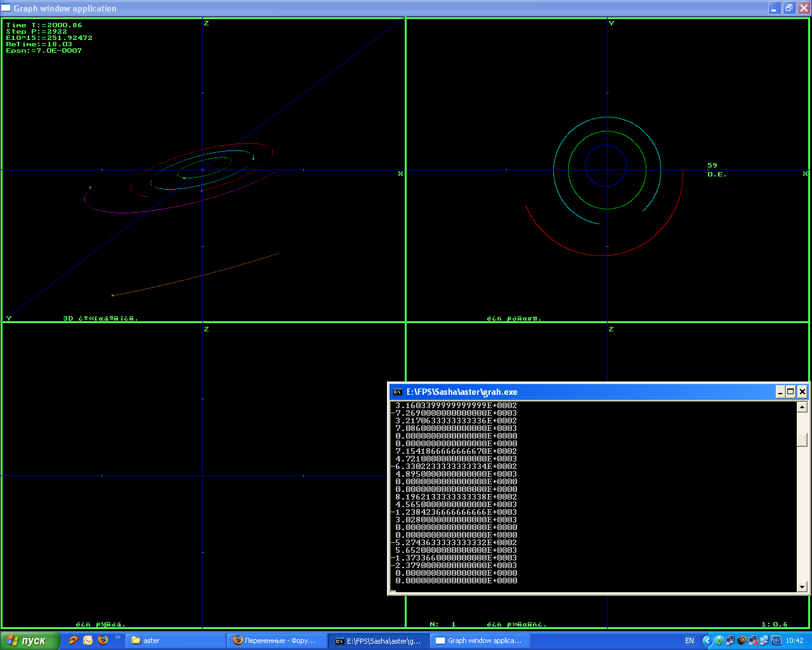Viewport: 812px width, 650px height.
Task: Click console value 3.0280000000000000E+0003
Action: click(456, 520)
